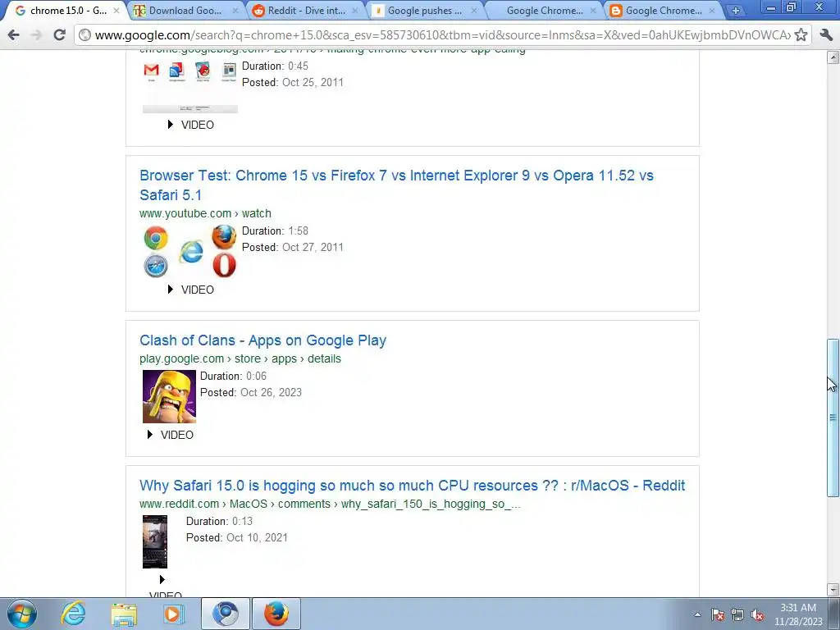Close the 'Google pushes ...' tab
Screen dimensions: 840x630
(473, 10)
